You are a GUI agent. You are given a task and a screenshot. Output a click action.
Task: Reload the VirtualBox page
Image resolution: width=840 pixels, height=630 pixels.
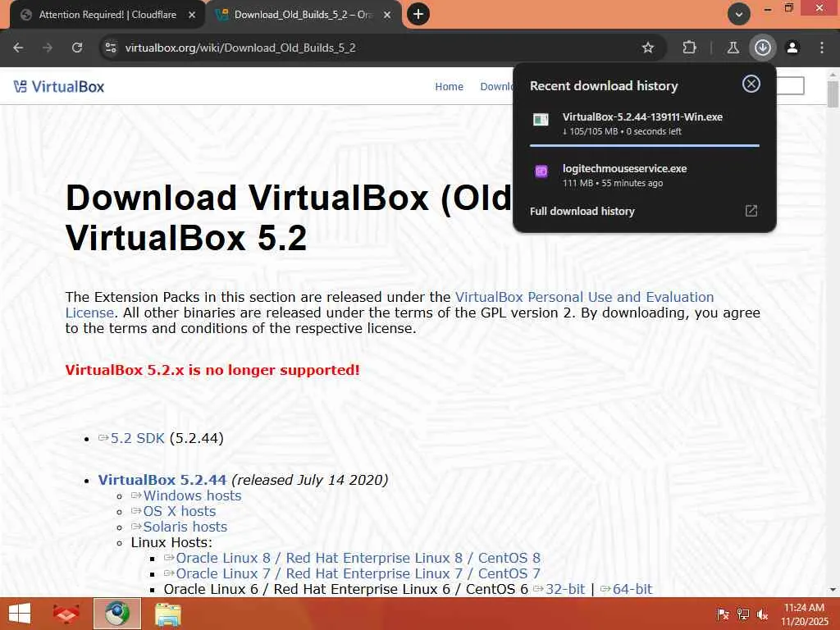(x=77, y=48)
